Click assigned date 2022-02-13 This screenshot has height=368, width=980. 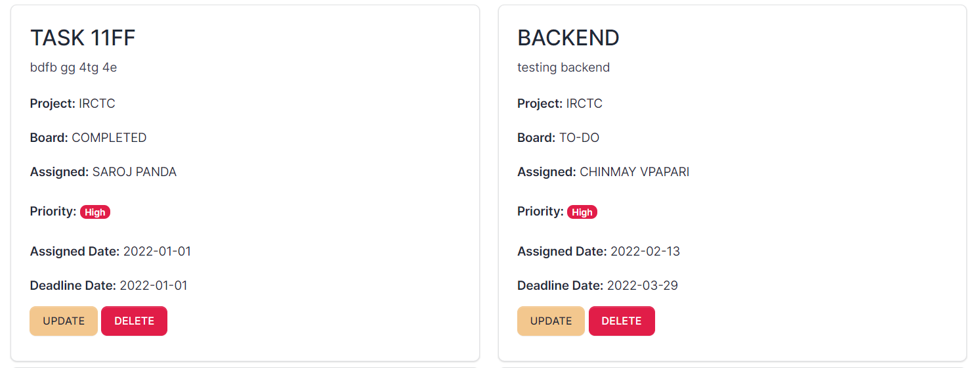pos(645,252)
